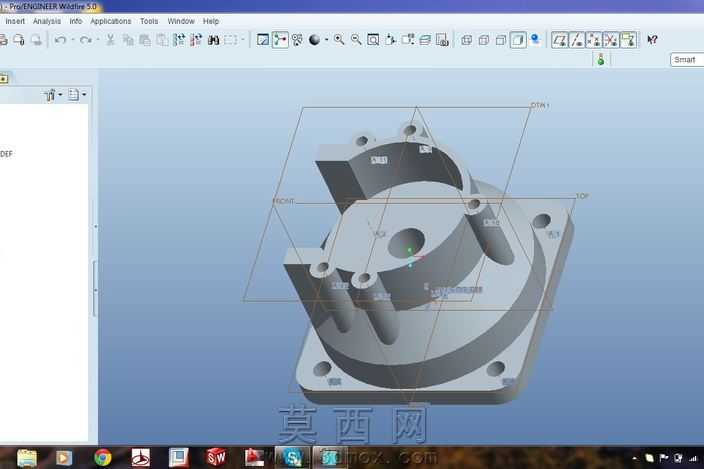The width and height of the screenshot is (704, 469).
Task: Open the Insert menu
Action: pos(15,21)
